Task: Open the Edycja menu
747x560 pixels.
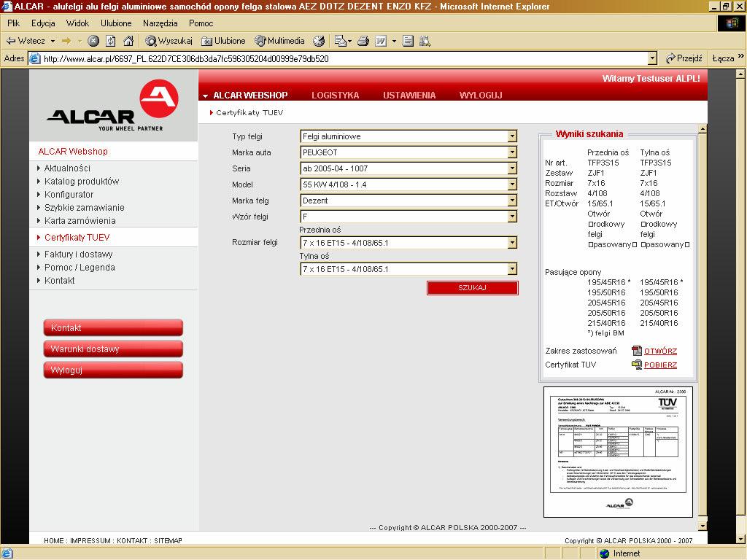Action: point(43,23)
